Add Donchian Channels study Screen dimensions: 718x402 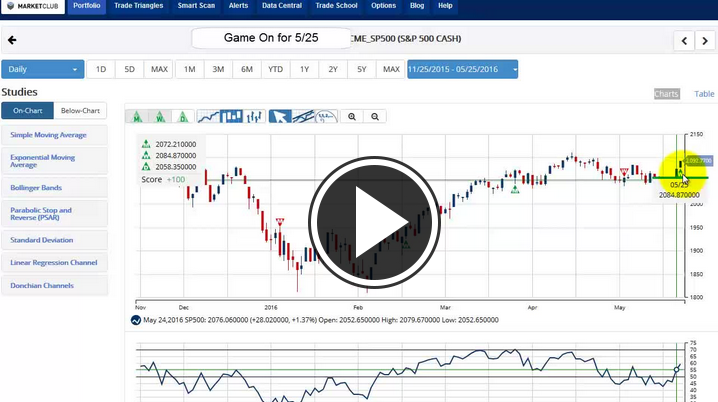point(54,285)
